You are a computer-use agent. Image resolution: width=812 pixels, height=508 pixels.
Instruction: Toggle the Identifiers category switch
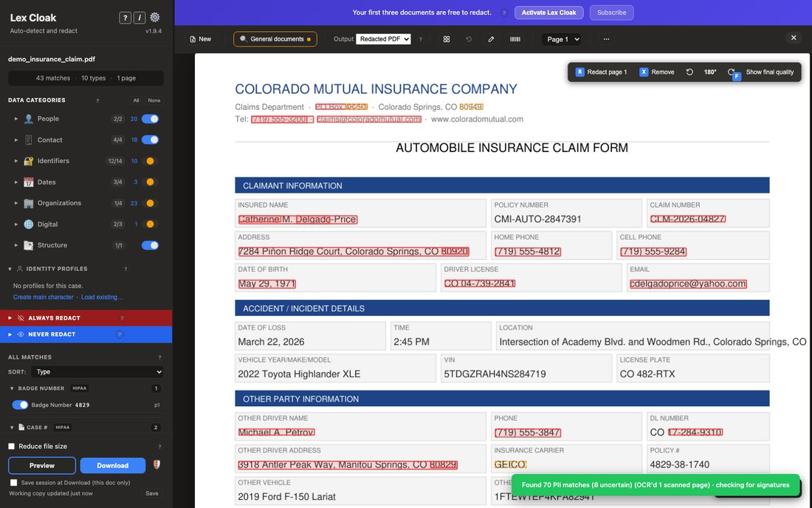150,161
